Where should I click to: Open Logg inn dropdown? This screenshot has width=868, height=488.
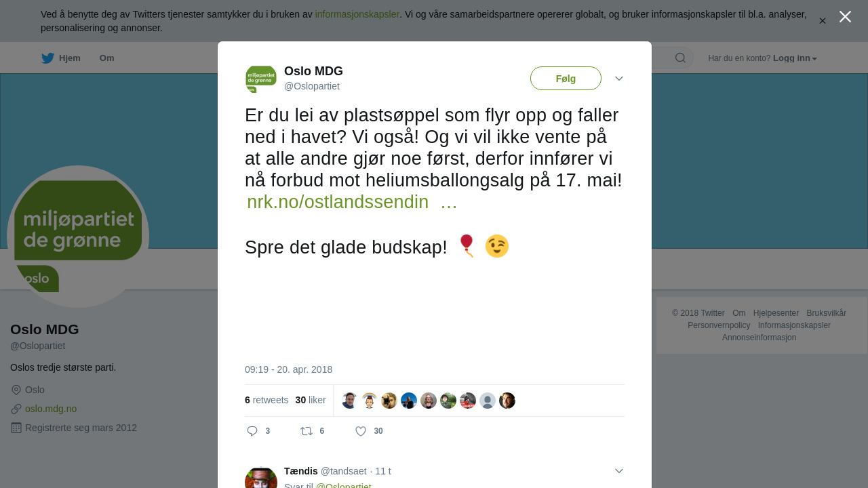coord(795,58)
